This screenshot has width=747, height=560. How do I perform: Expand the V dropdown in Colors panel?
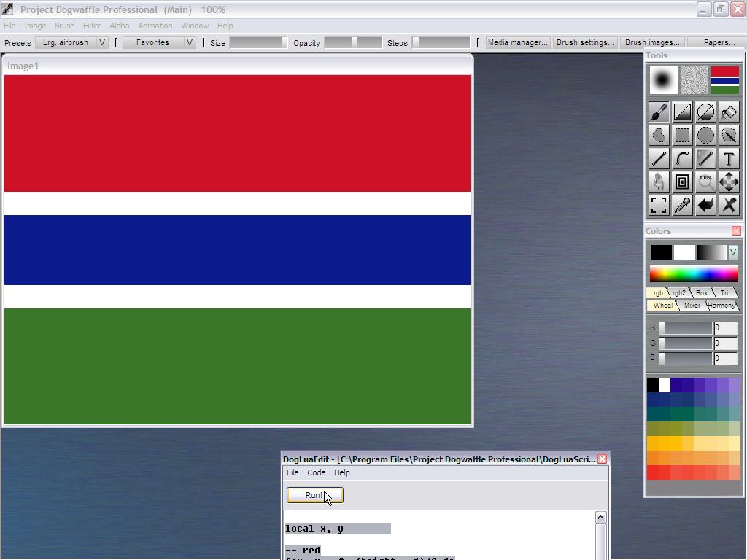click(x=733, y=252)
